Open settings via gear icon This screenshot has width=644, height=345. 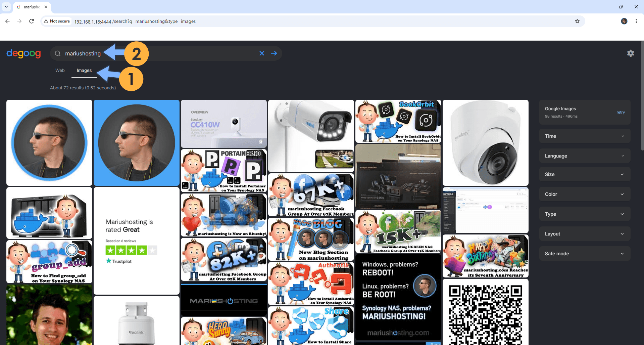click(x=631, y=53)
